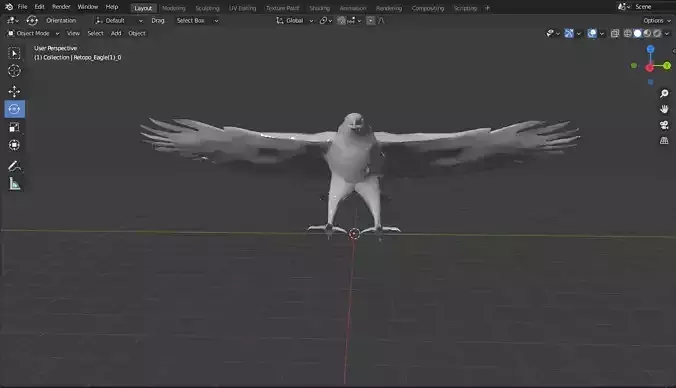Open the Render menu
Viewport: 676px width, 388px height.
pos(61,7)
